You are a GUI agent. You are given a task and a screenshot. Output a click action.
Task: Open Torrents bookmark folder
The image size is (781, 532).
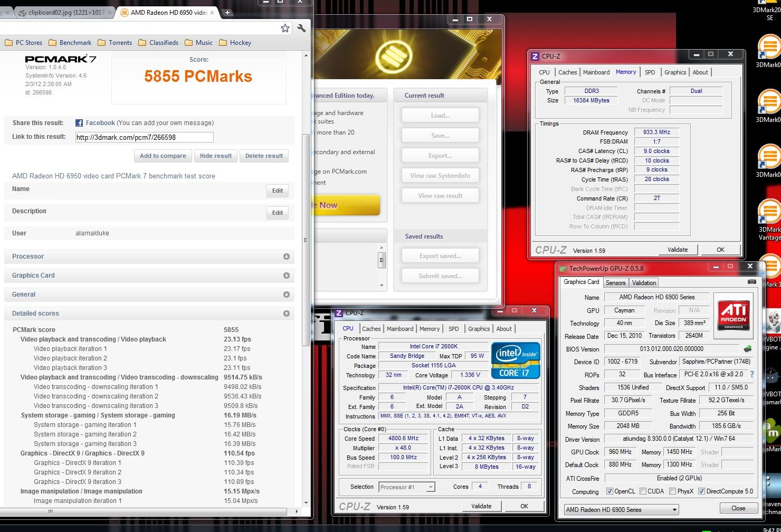115,43
